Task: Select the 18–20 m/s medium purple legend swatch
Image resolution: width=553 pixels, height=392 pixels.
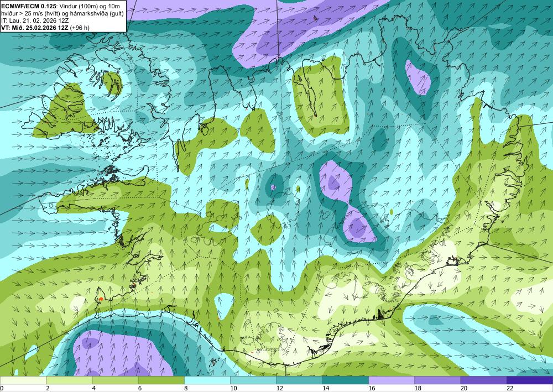Action: pyautogui.click(x=437, y=380)
